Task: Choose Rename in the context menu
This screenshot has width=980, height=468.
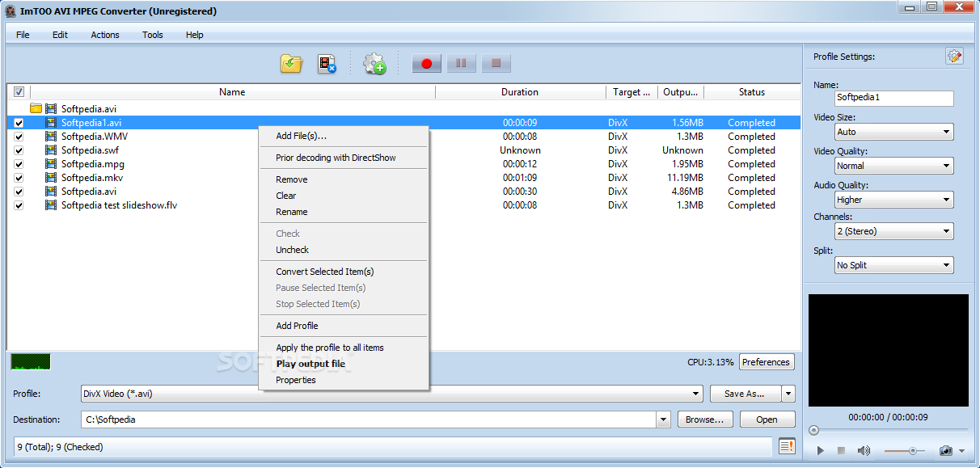Action: pos(344,212)
